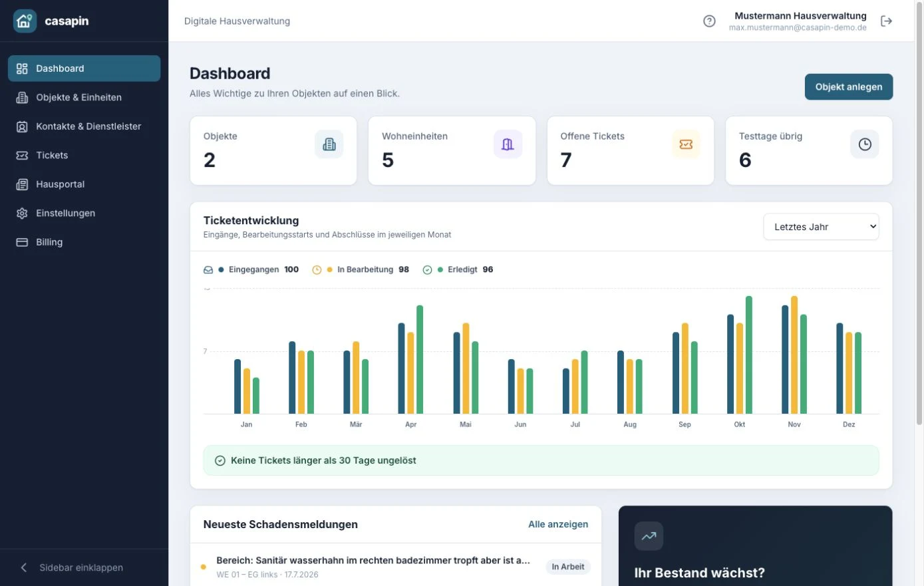Click the Offene Tickets card ticket icon
Image resolution: width=924 pixels, height=586 pixels.
pos(686,144)
